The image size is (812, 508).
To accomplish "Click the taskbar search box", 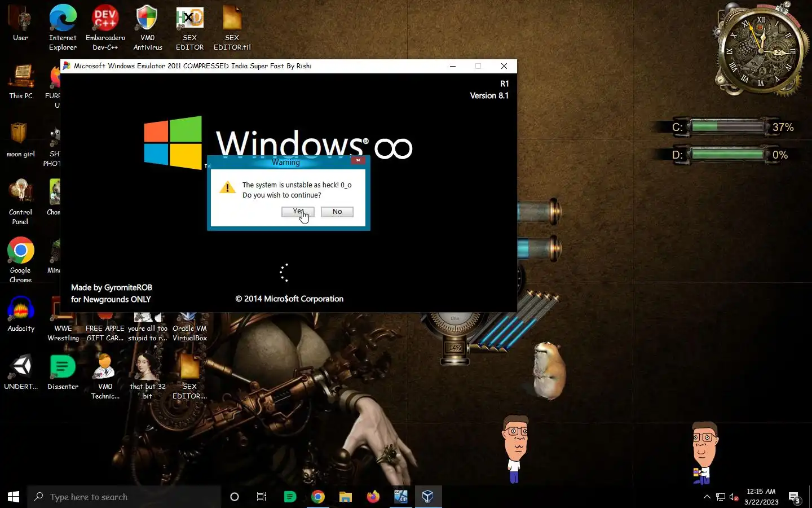I will click(124, 497).
